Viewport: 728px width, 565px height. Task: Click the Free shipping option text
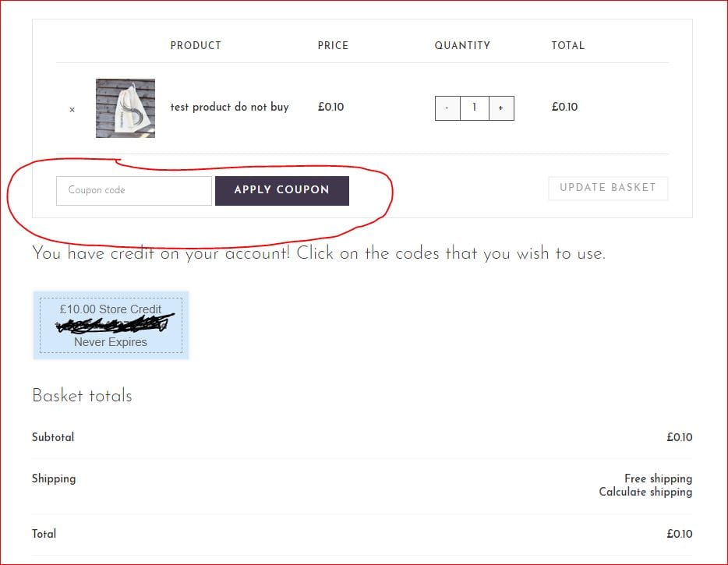pyautogui.click(x=659, y=478)
